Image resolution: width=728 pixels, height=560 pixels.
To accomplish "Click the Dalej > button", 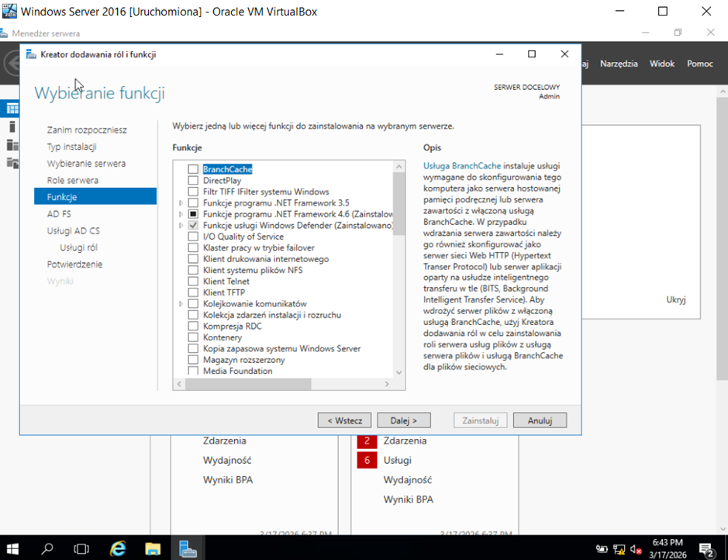I will tap(403, 420).
